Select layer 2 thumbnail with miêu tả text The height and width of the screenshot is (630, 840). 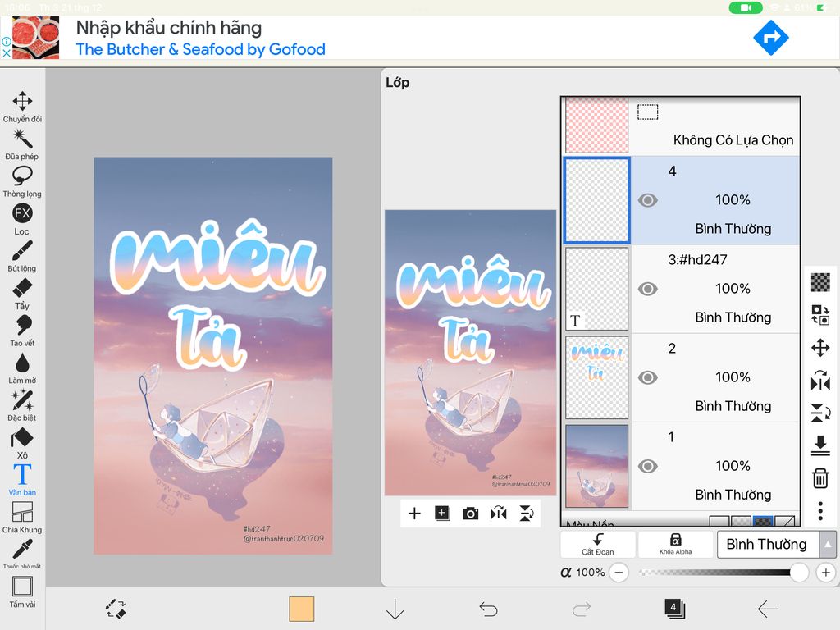(x=597, y=377)
